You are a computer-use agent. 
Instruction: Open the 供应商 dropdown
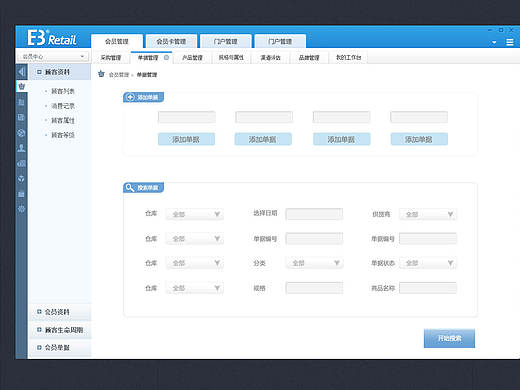coord(428,214)
